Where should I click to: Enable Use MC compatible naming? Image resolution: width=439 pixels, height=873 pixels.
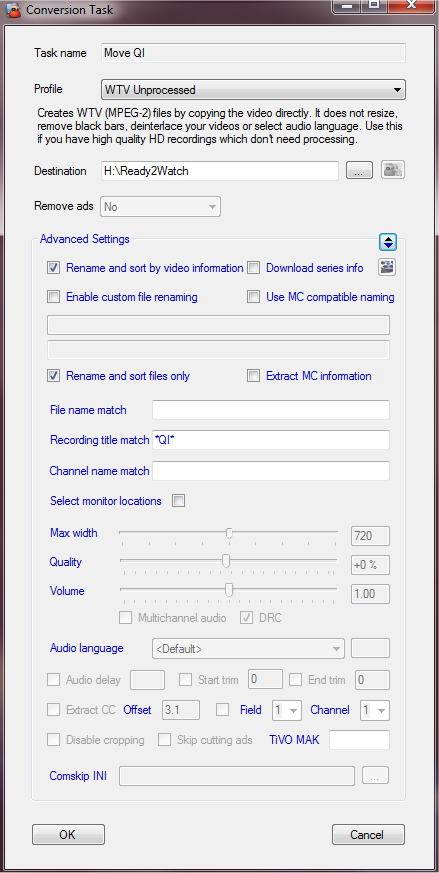[253, 297]
